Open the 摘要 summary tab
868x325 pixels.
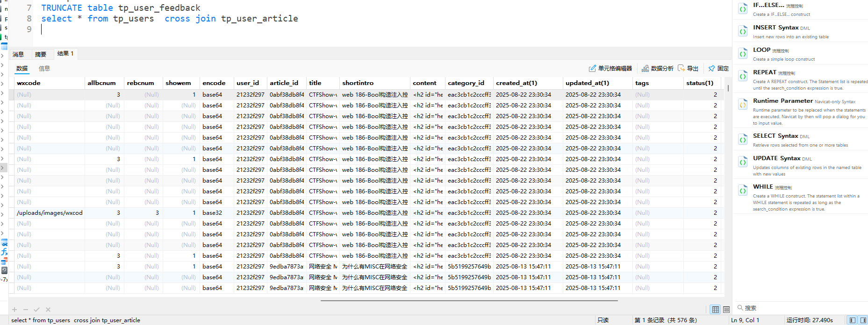coord(41,54)
